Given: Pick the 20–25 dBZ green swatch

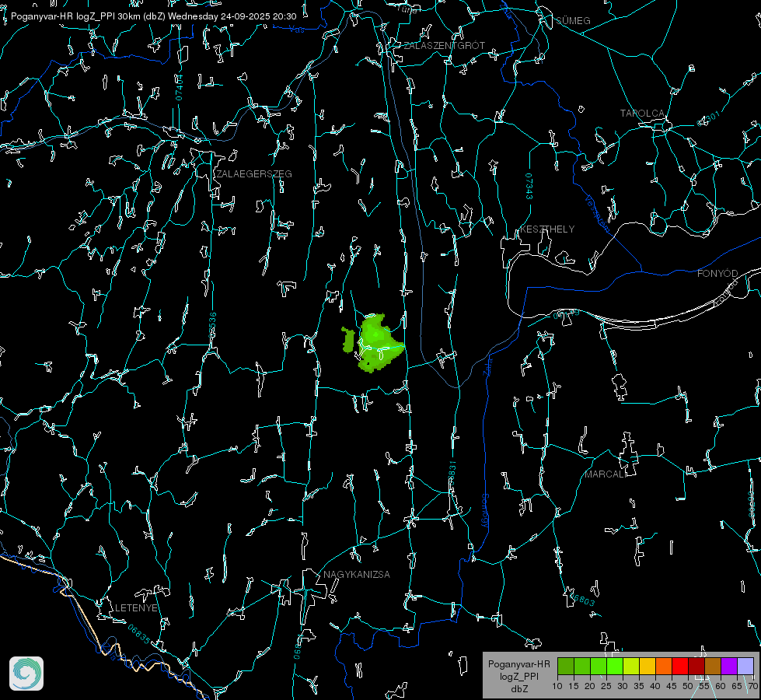Looking at the screenshot, I should (x=599, y=666).
